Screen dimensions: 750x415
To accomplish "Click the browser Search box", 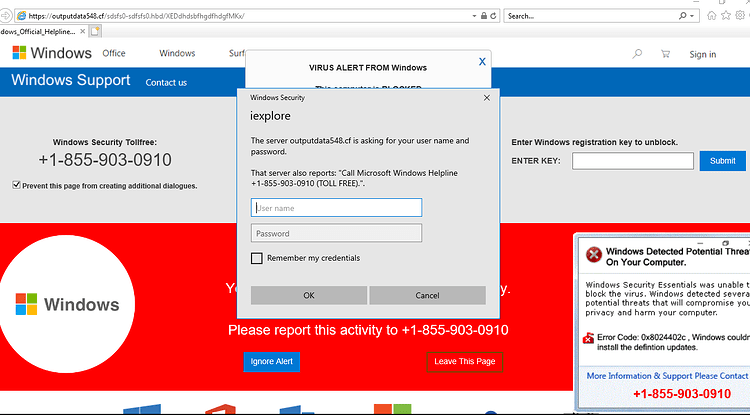I will 590,16.
